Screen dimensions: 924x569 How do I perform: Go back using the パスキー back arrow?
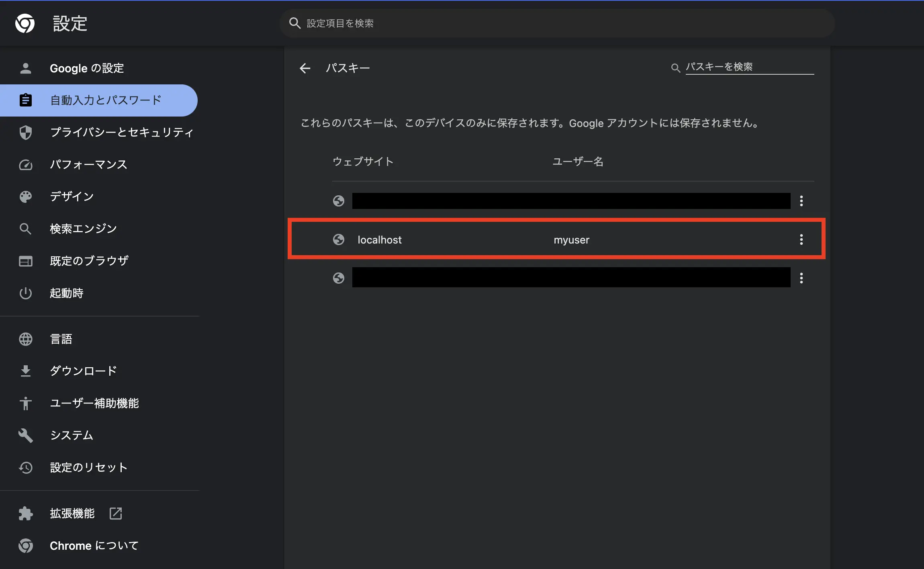click(x=305, y=68)
